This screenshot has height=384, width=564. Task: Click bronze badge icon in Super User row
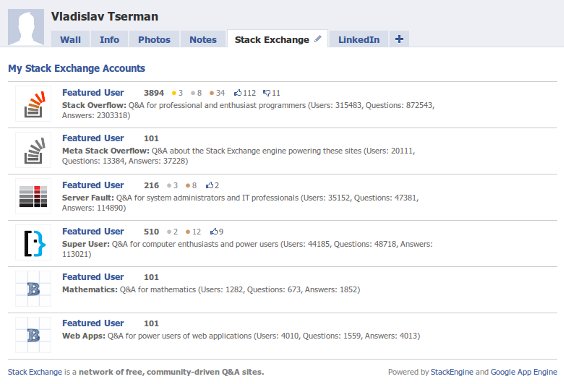pyautogui.click(x=188, y=232)
